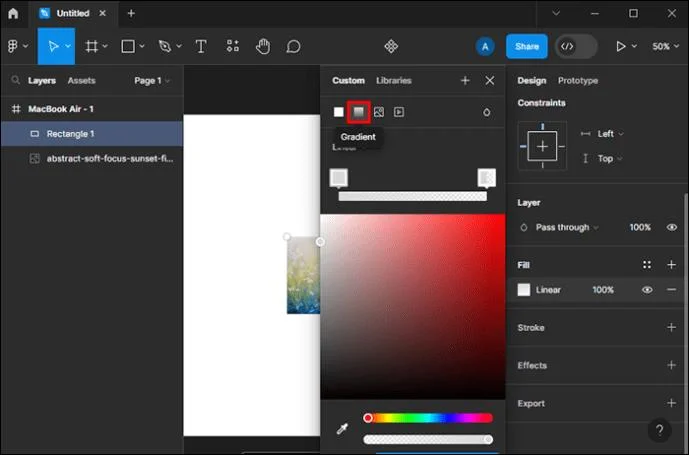The image size is (689, 455).
Task: Select the Frame tool
Action: point(92,46)
